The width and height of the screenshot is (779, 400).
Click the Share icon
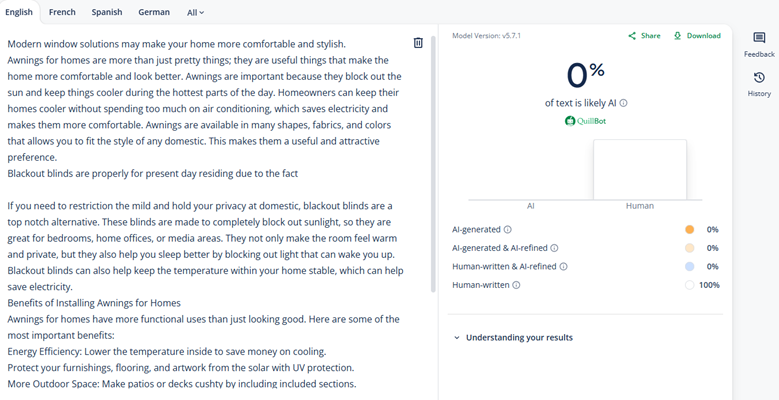[632, 36]
